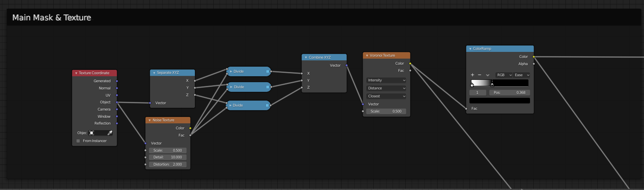644x190 pixels.
Task: Select the Texture Coordinate node header title
Action: [x=94, y=73]
